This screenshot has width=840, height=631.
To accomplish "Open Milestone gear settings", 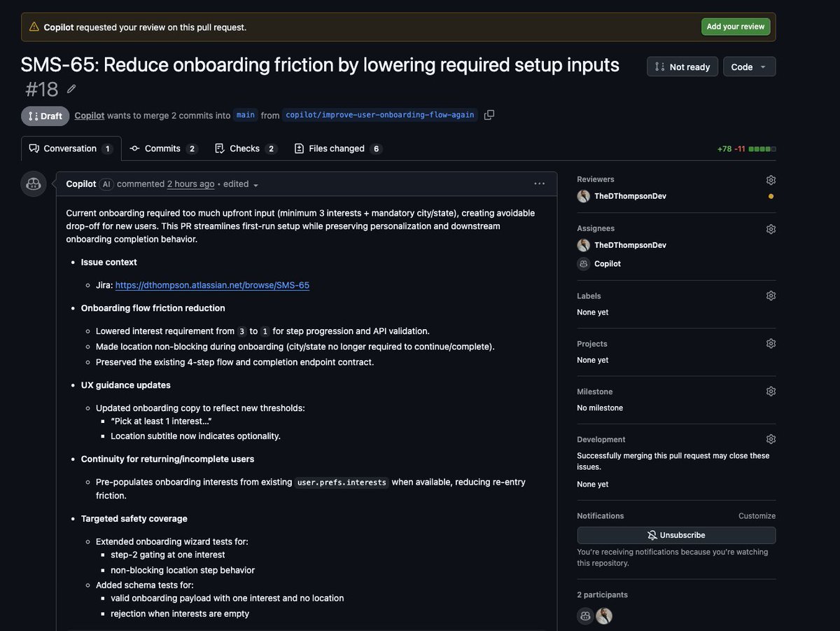I will coord(771,391).
